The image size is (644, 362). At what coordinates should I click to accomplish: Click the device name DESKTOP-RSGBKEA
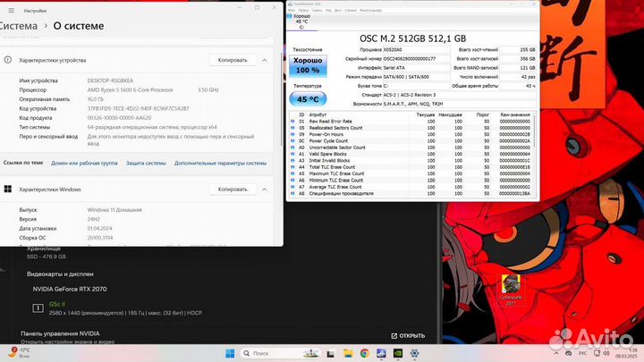pos(110,80)
